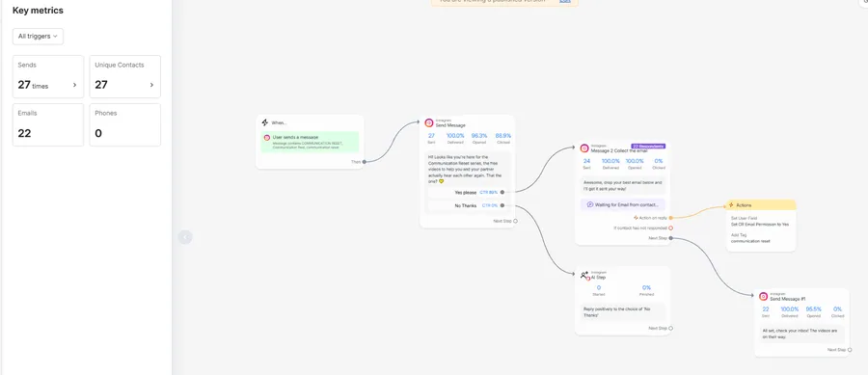Click the Then connector dot
868x375 pixels.
[x=365, y=162]
